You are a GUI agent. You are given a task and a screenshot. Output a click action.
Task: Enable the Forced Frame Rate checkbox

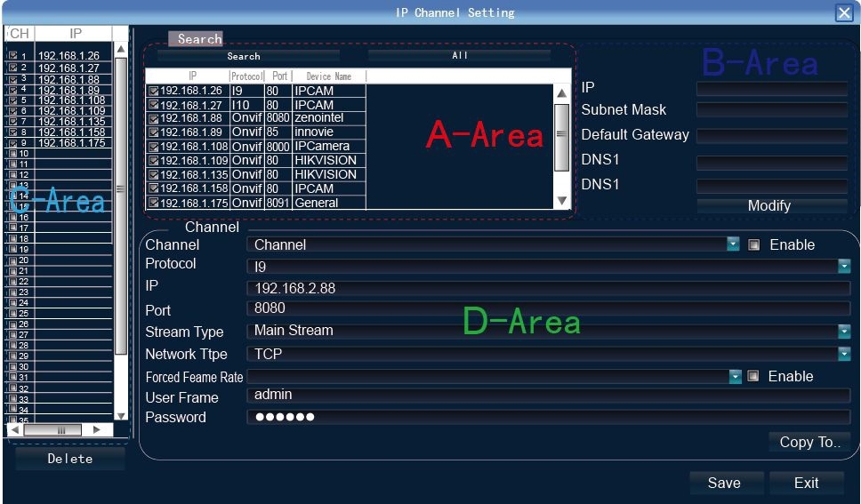pos(752,377)
